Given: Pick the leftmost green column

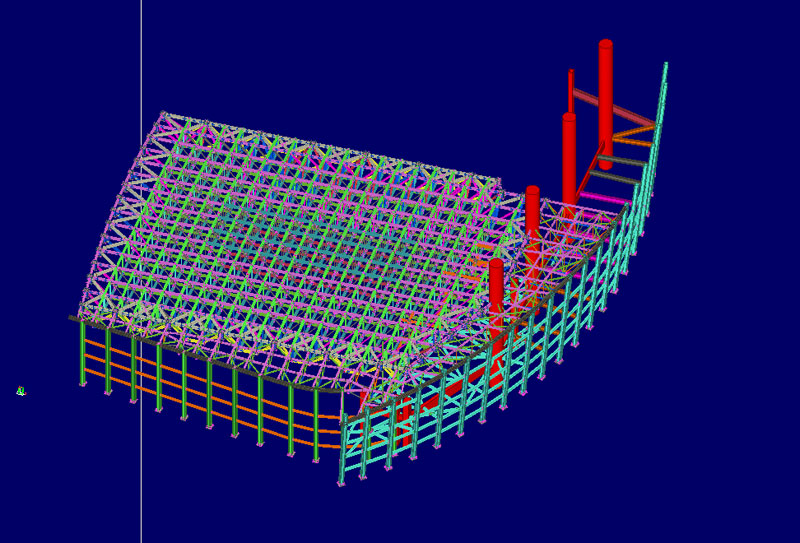Looking at the screenshot, I should point(82,352).
